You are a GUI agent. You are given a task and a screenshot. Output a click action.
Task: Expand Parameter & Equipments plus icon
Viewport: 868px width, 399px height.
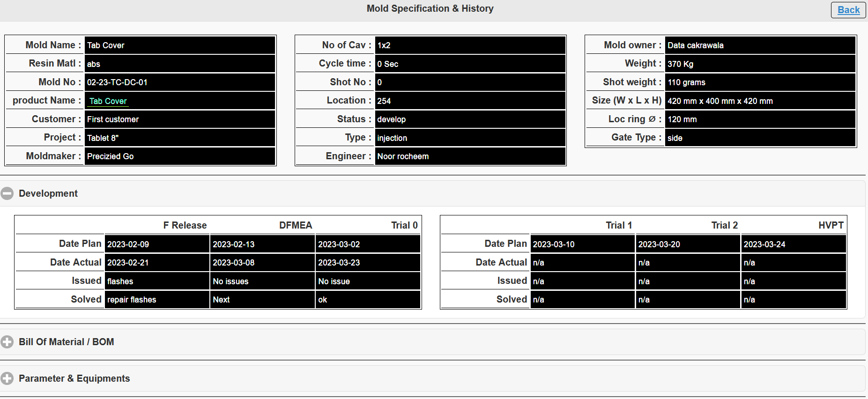click(7, 378)
